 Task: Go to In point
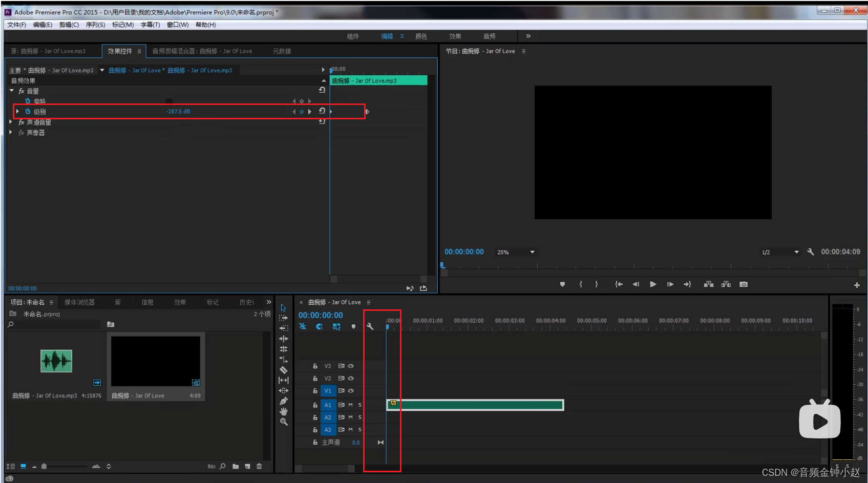click(619, 284)
